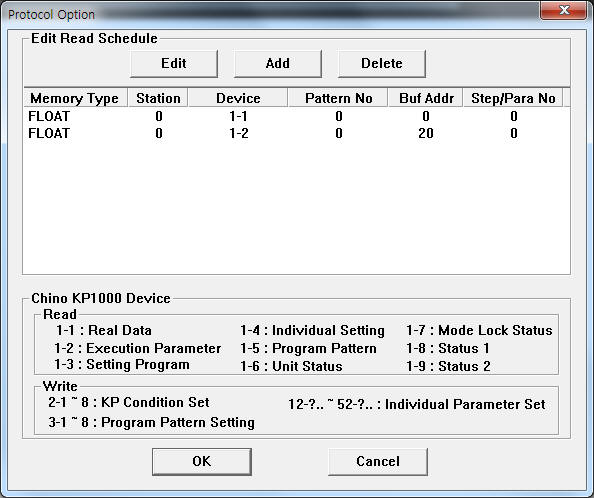Dismiss dialog with Cancel button
The image size is (594, 498).
coord(378,462)
